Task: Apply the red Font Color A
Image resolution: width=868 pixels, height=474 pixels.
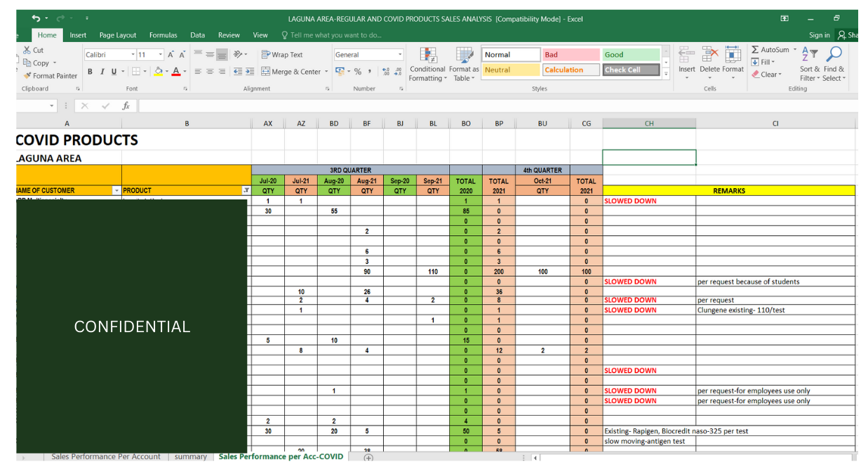Action: coord(175,72)
